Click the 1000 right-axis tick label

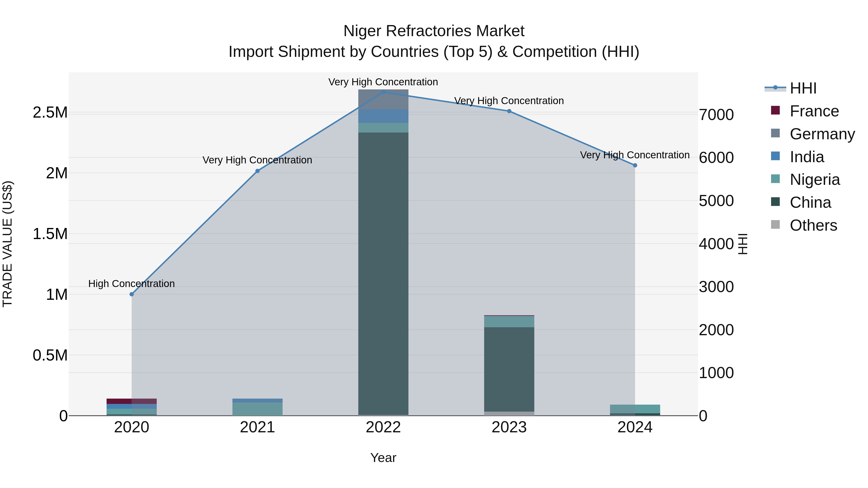coord(716,373)
